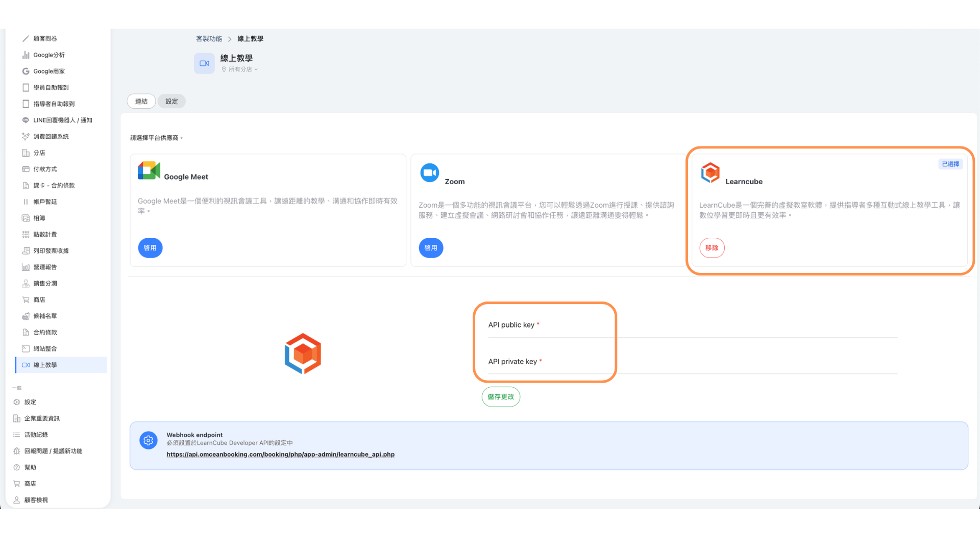Image resolution: width=980 pixels, height=551 pixels.
Task: Open 顧客檢視 at the sidebar bottom
Action: 36,500
